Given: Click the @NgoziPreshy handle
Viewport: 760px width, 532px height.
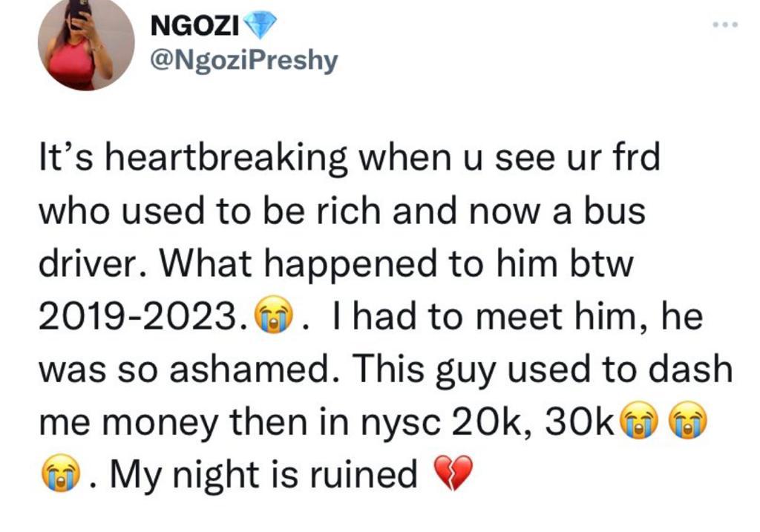Looking at the screenshot, I should tap(243, 59).
